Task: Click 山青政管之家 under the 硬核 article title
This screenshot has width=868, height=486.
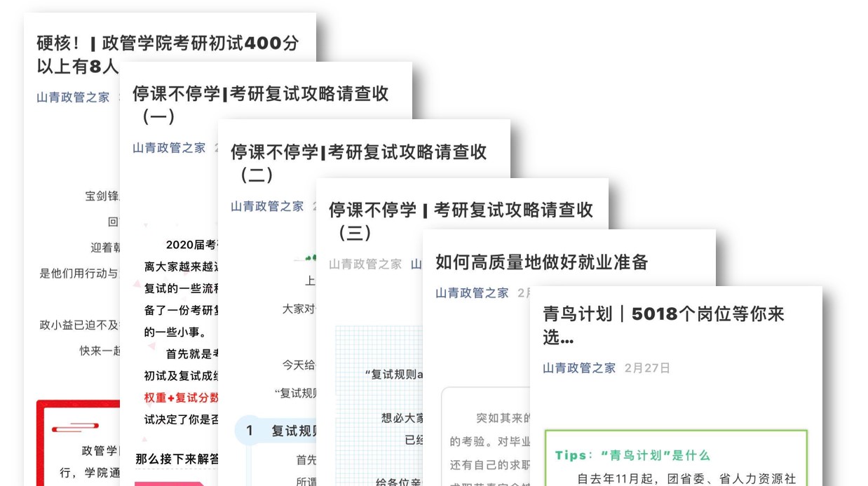Action: point(73,97)
